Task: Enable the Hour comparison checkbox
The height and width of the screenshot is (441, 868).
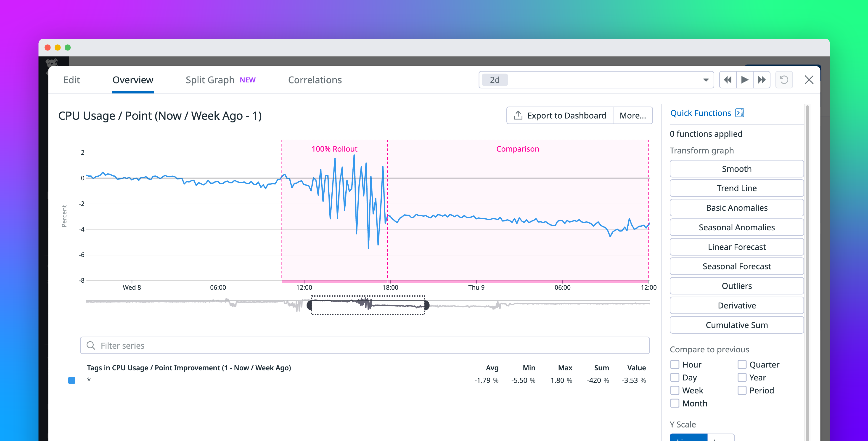Action: pyautogui.click(x=675, y=364)
